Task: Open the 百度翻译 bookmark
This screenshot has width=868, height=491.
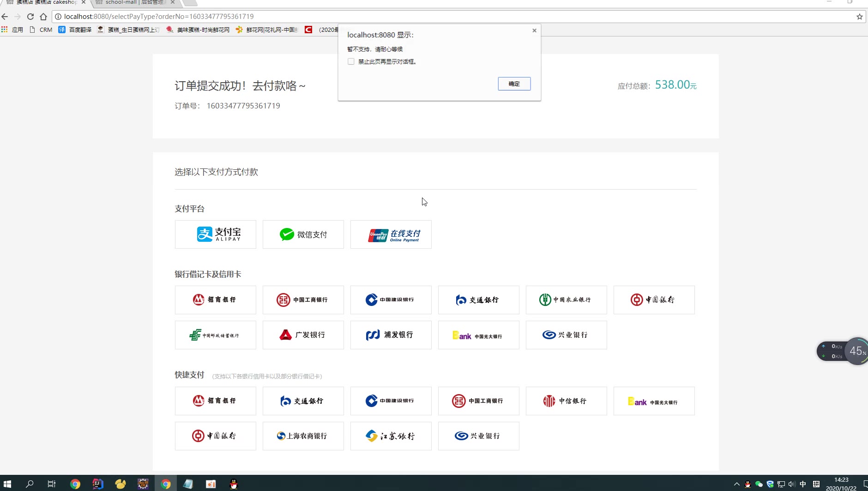Action: tap(75, 30)
